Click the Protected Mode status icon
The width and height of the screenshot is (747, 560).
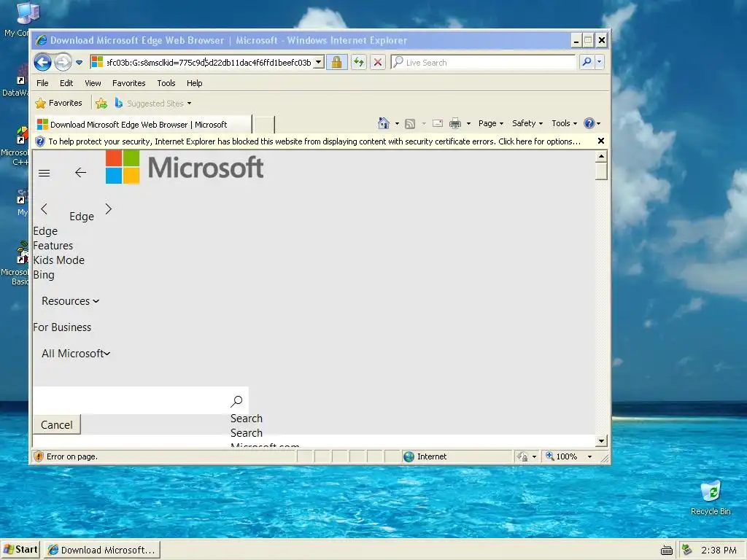click(x=522, y=456)
